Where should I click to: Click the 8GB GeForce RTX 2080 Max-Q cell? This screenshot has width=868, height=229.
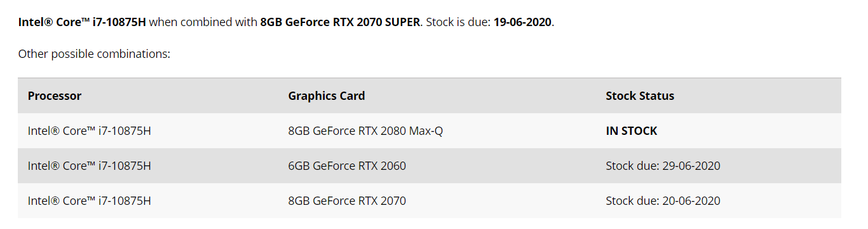click(x=365, y=131)
